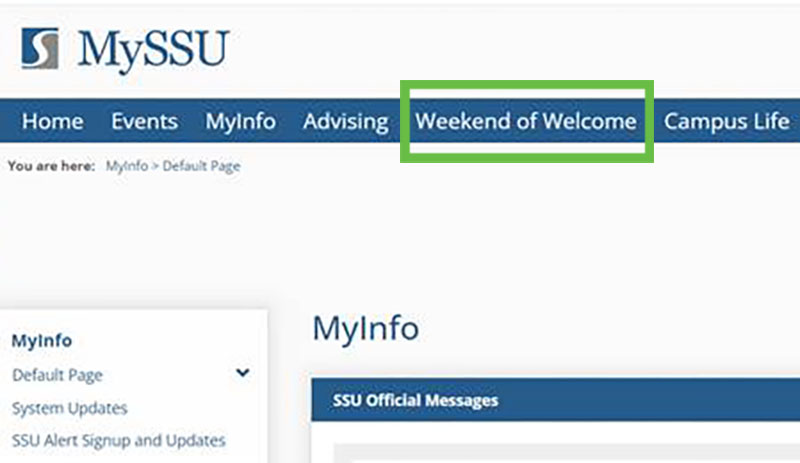
Task: Click the "You are here:" breadcrumb label
Action: (51, 166)
